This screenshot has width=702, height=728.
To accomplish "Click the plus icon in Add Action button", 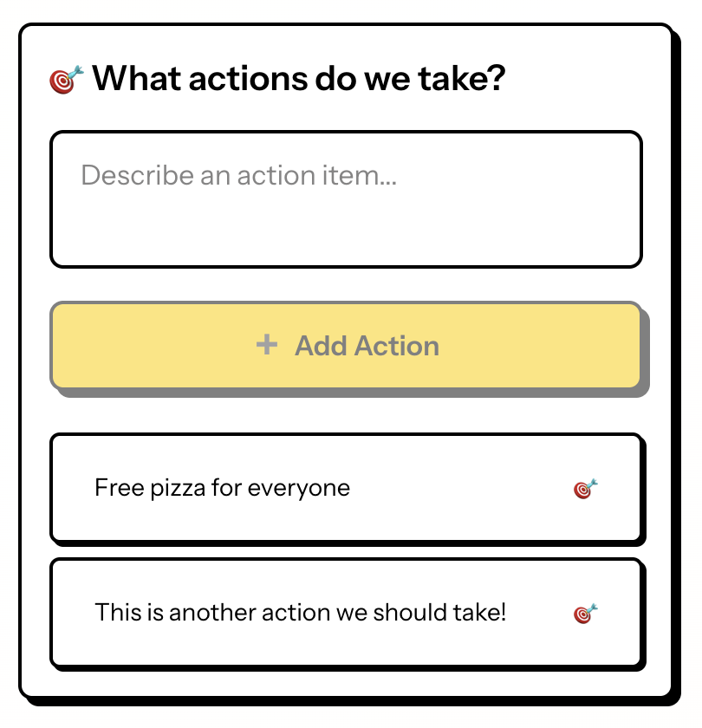I will point(267,345).
